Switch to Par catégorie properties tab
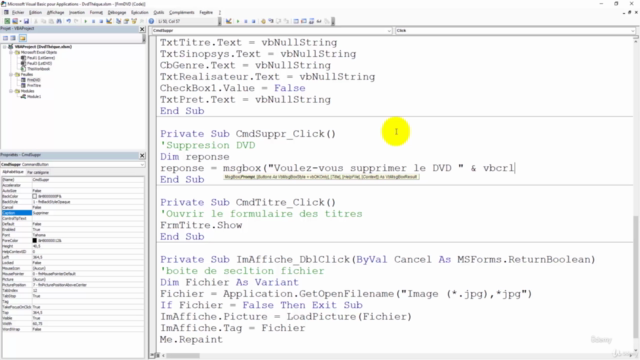640x360 pixels. (x=38, y=172)
